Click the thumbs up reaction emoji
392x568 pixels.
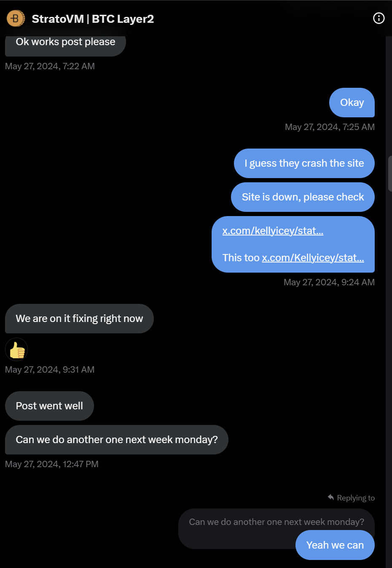(x=16, y=350)
